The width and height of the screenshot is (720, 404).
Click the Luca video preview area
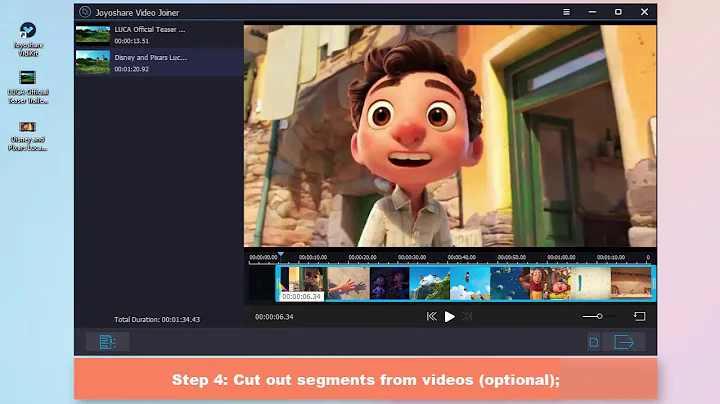click(x=450, y=136)
